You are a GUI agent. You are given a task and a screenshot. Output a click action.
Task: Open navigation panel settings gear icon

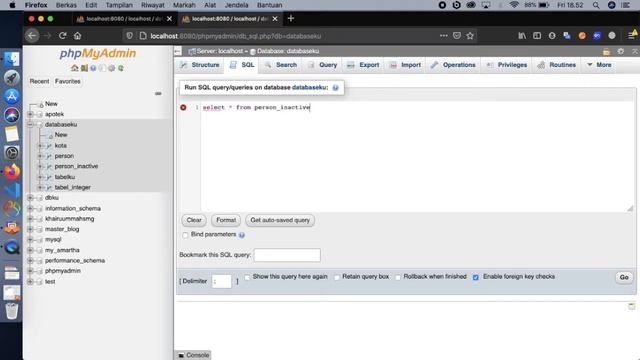(111, 68)
